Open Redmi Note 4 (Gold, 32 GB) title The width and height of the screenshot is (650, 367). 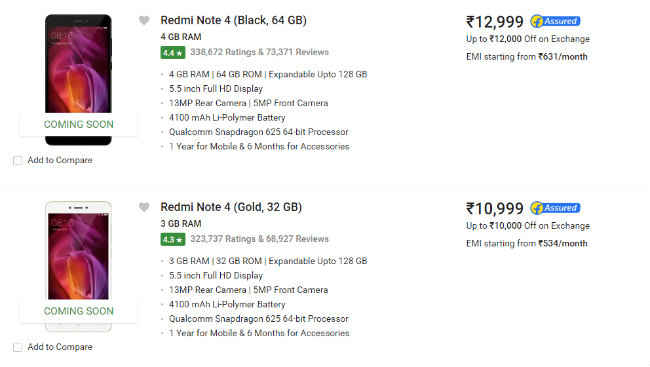(231, 207)
